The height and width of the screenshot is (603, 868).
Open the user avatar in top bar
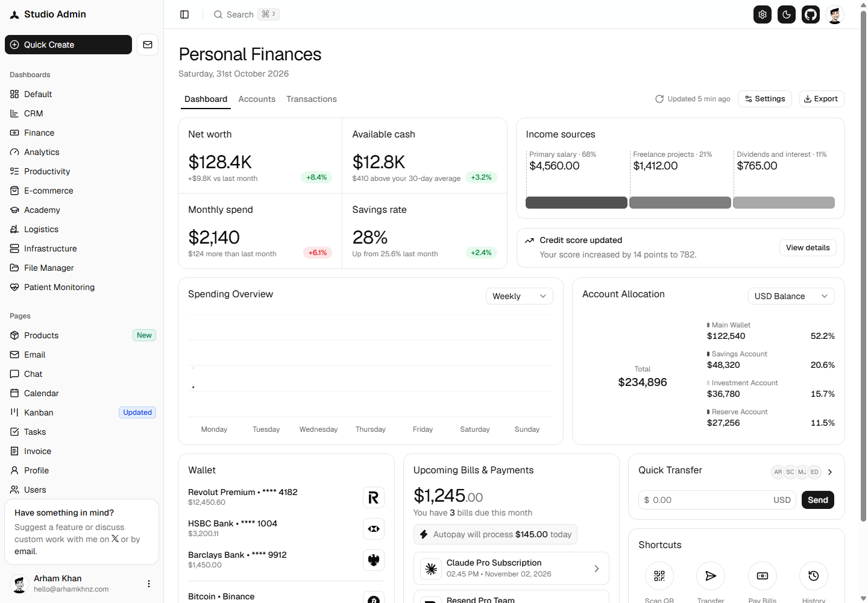pos(835,14)
